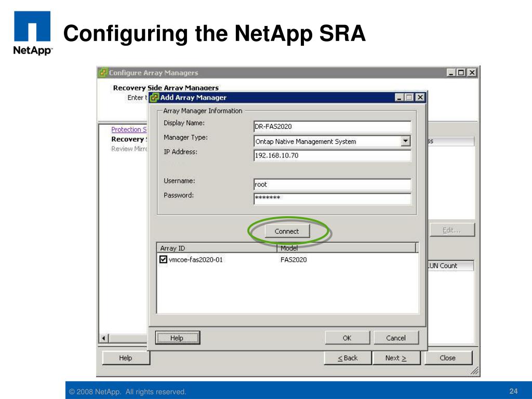Click the Configure Array Managers window icon
This screenshot has height=399, width=532.
coord(103,73)
